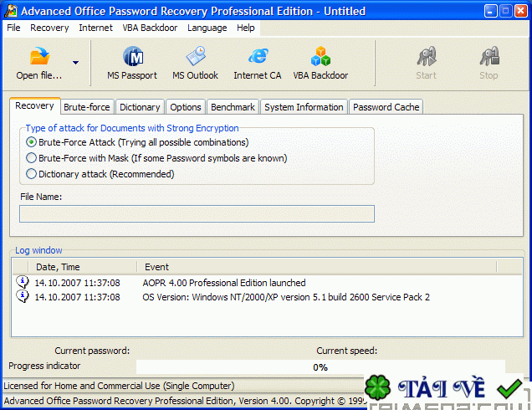532x410 pixels.
Task: Click the Date, Time column header
Action: [x=83, y=267]
